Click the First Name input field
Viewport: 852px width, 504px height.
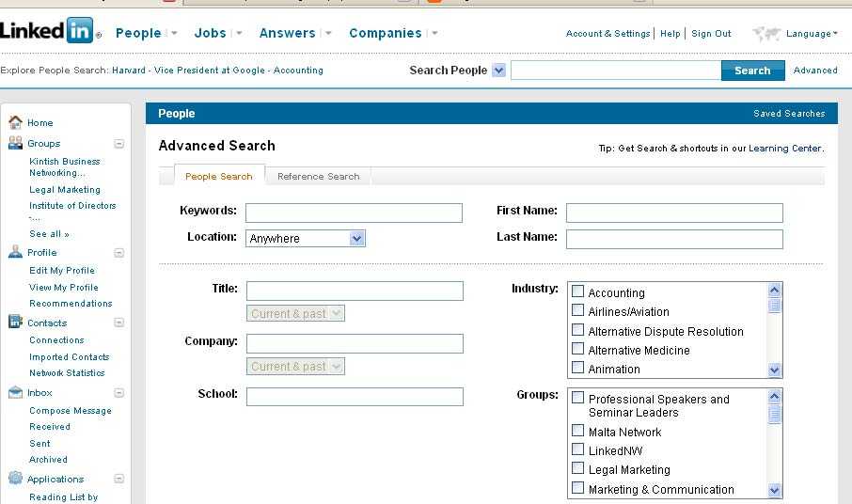(674, 213)
